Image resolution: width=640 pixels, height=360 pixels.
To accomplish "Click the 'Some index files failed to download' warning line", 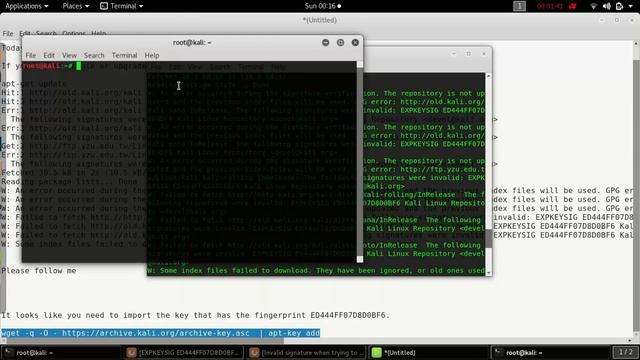I will 316,271.
